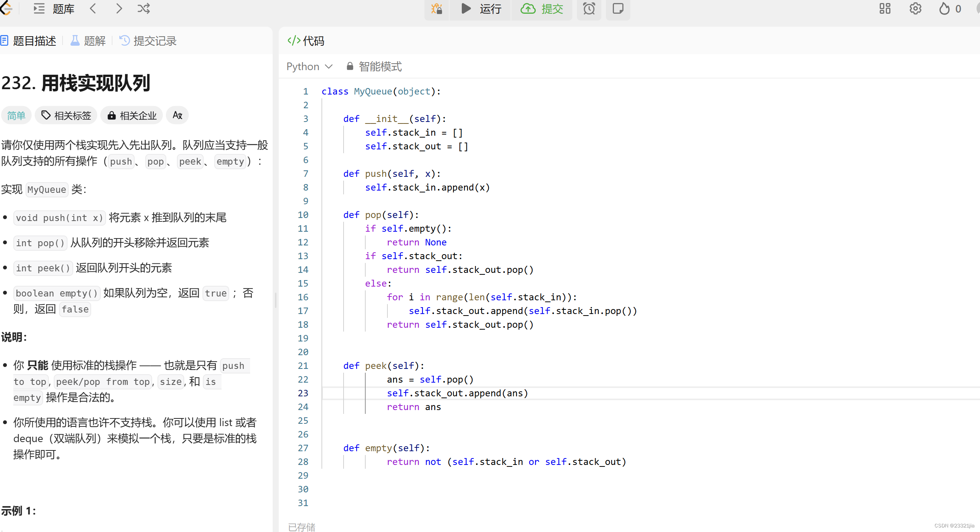The height and width of the screenshot is (532, 980).
Task: Switch to the 题解 tab
Action: [x=88, y=41]
